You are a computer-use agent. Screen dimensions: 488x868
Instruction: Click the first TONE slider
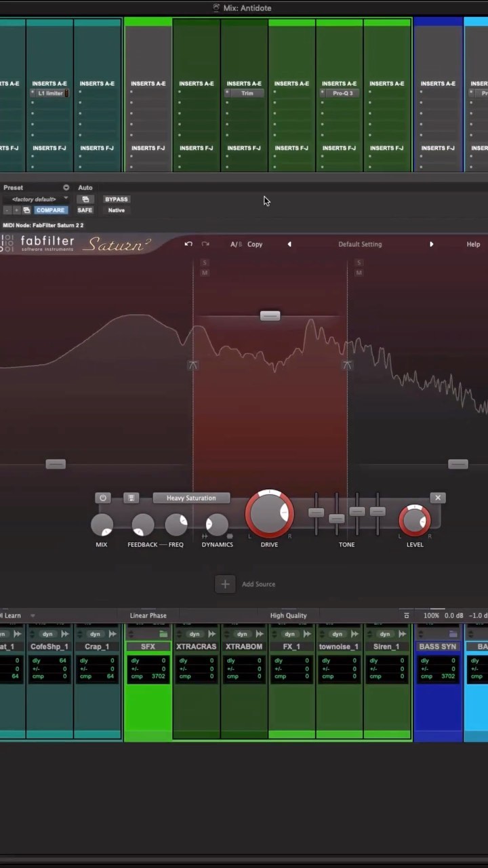[316, 513]
